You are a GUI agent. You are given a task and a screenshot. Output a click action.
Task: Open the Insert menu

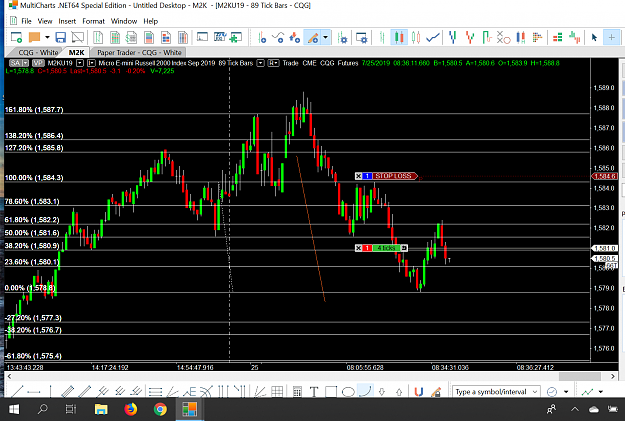coord(67,21)
